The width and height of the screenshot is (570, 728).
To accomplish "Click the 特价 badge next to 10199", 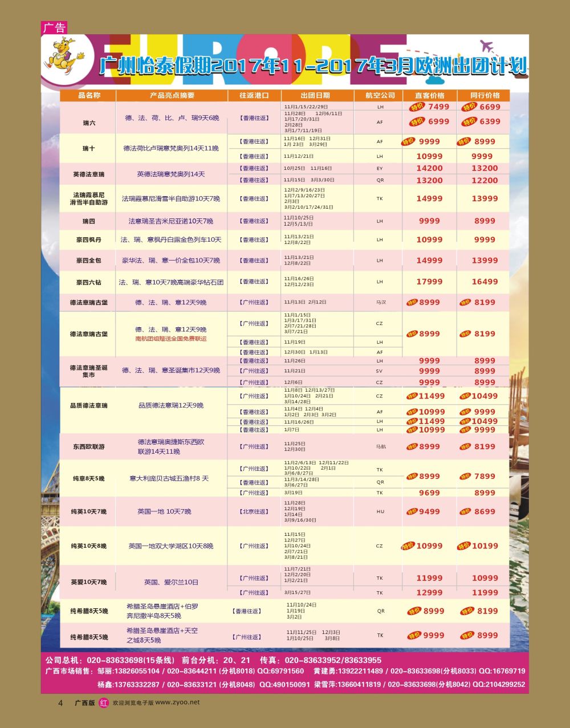I will (x=463, y=546).
